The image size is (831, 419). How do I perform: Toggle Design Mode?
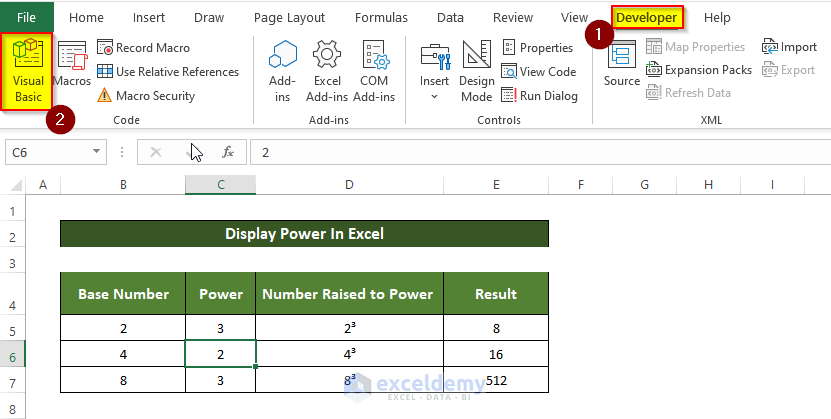pos(476,71)
